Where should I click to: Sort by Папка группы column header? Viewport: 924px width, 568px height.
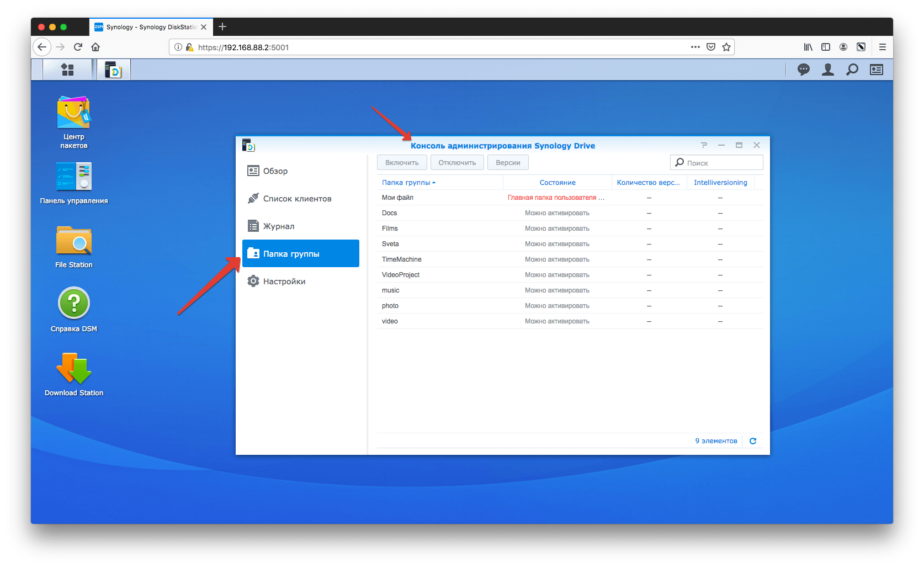440,183
